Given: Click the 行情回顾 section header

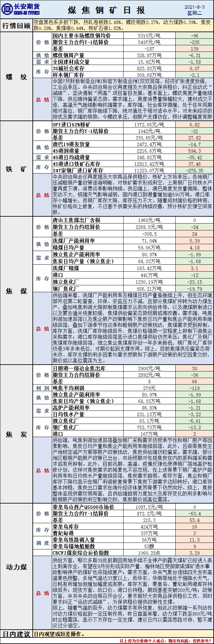Looking at the screenshot, I should click(16, 26).
